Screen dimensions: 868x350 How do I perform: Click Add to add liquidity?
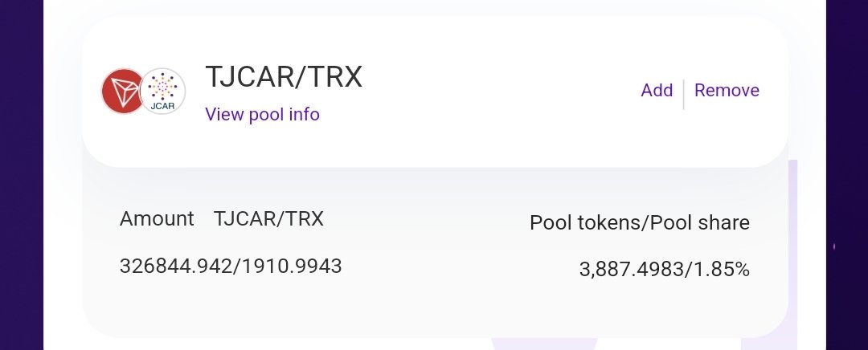tap(657, 90)
